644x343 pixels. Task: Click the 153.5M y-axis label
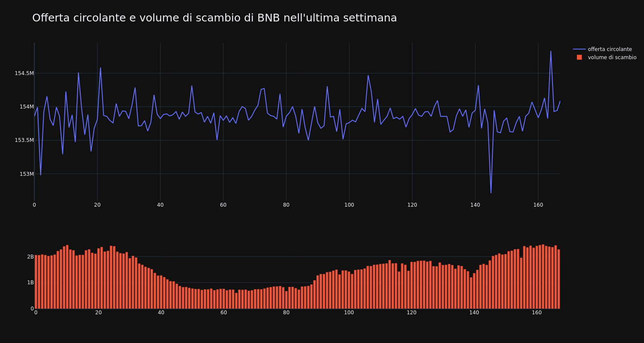click(x=24, y=140)
